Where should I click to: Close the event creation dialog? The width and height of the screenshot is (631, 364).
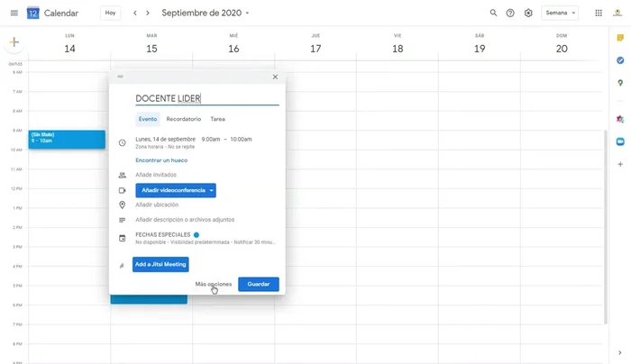(275, 77)
